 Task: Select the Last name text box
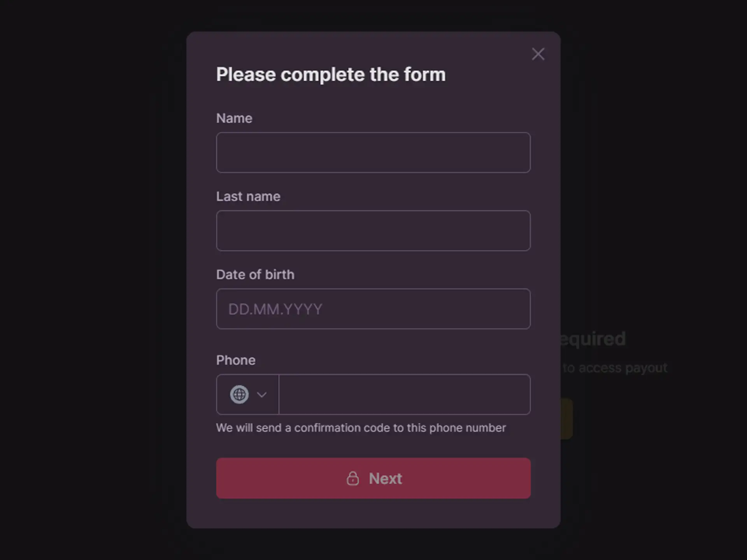click(373, 231)
